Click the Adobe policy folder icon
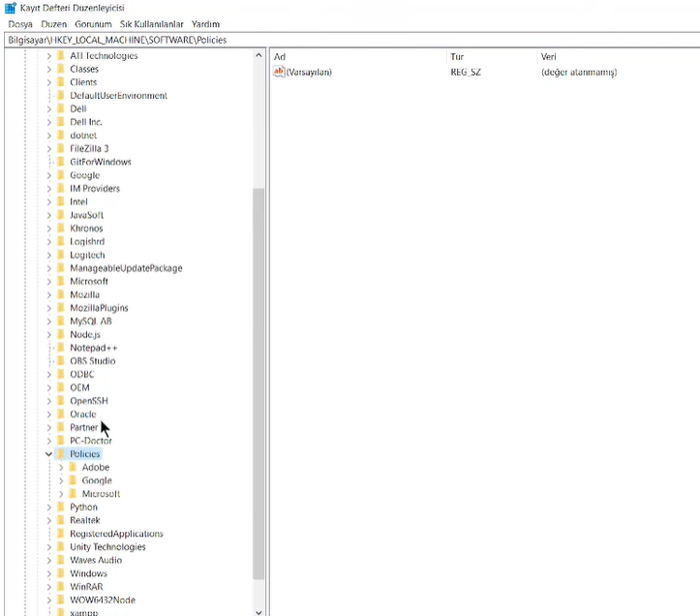Image resolution: width=700 pixels, height=616 pixels. coord(72,468)
